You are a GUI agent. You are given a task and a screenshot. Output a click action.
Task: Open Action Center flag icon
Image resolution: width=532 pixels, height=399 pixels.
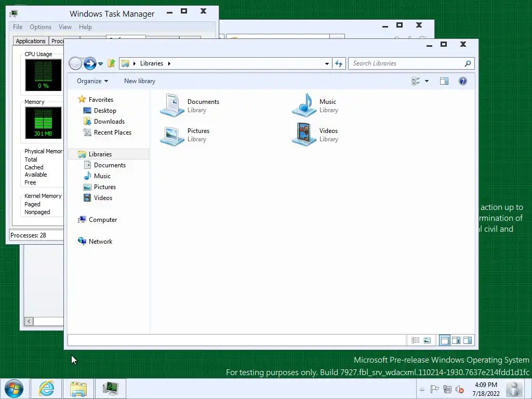[x=434, y=389]
